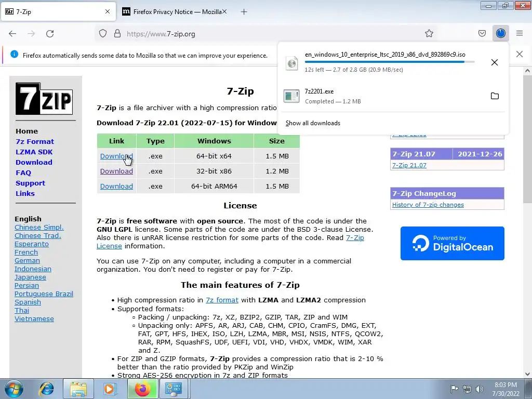Click the page vertical scrollbar thumb

[527, 139]
